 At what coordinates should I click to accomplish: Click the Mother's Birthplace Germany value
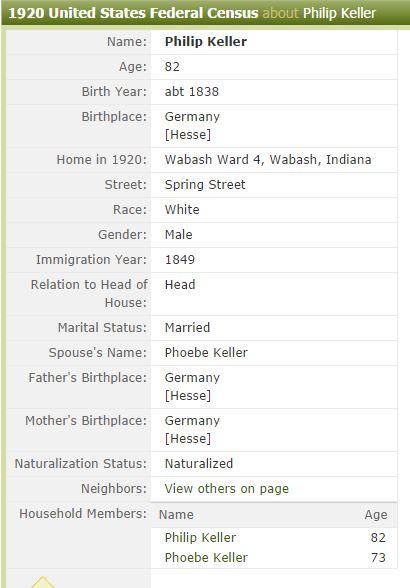pyautogui.click(x=192, y=421)
